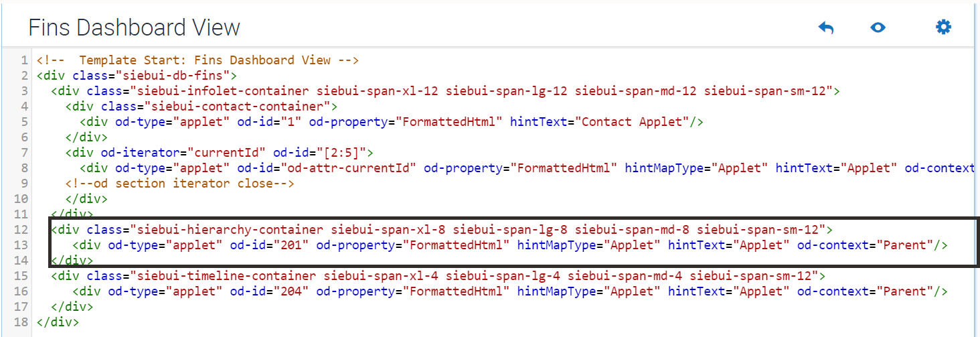Click line number 10 in gutter
The width and height of the screenshot is (980, 337).
tap(20, 198)
